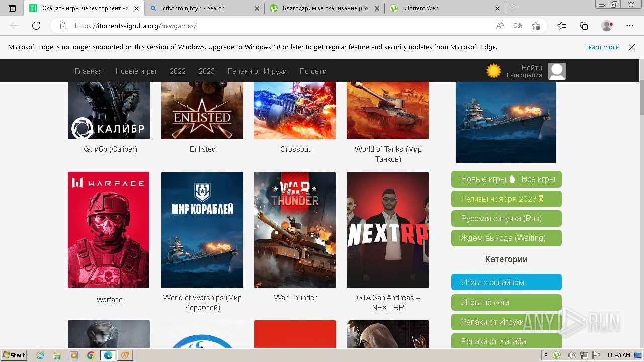644x362 pixels.
Task: Click Релизы ноября 2023 button
Action: (x=507, y=199)
